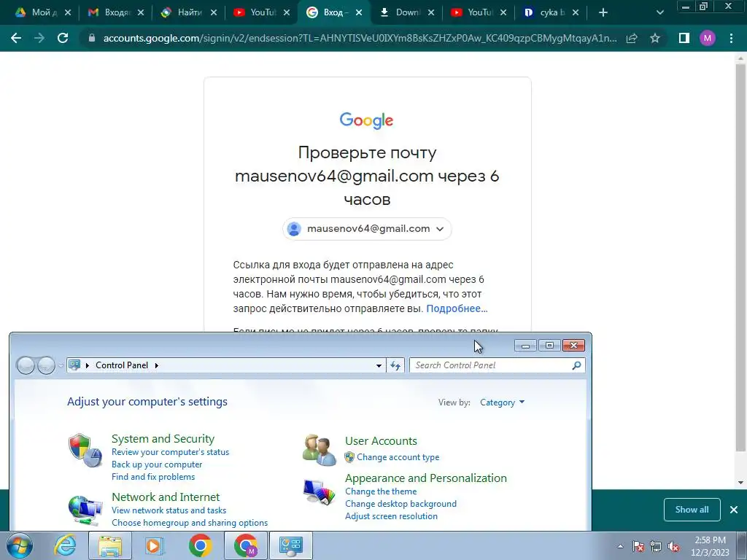Open Network and Internet heading
747x560 pixels.
[166, 497]
